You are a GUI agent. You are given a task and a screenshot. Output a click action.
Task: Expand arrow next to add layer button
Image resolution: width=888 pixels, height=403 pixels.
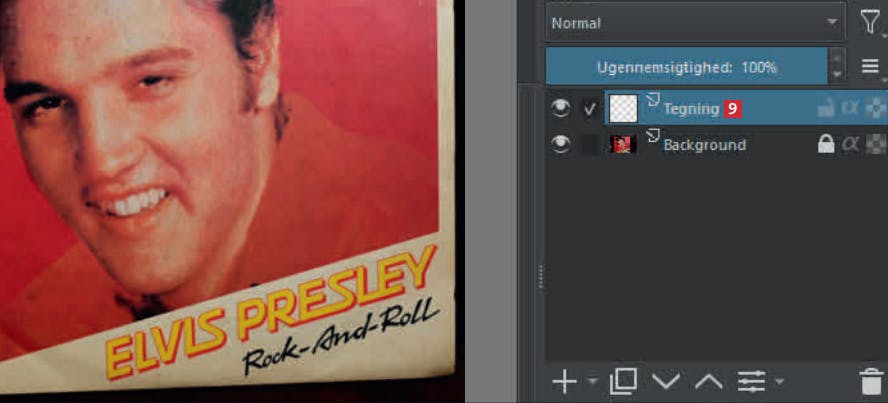pyautogui.click(x=593, y=381)
